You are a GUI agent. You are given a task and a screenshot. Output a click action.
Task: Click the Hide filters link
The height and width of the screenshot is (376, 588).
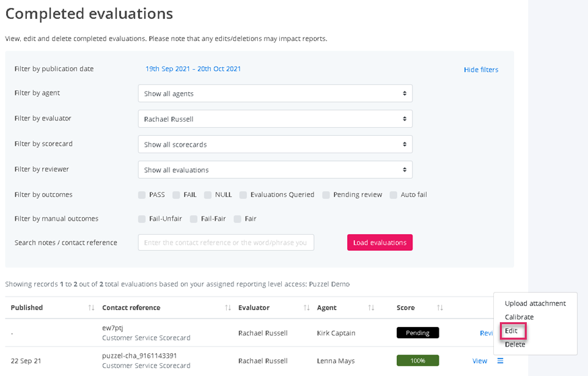(480, 70)
